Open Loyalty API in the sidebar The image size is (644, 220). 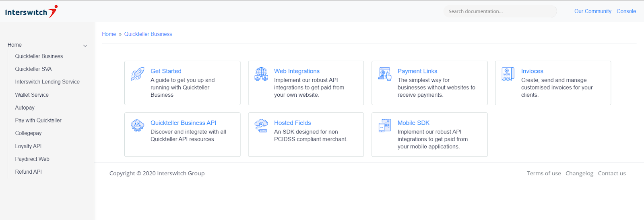tap(28, 146)
